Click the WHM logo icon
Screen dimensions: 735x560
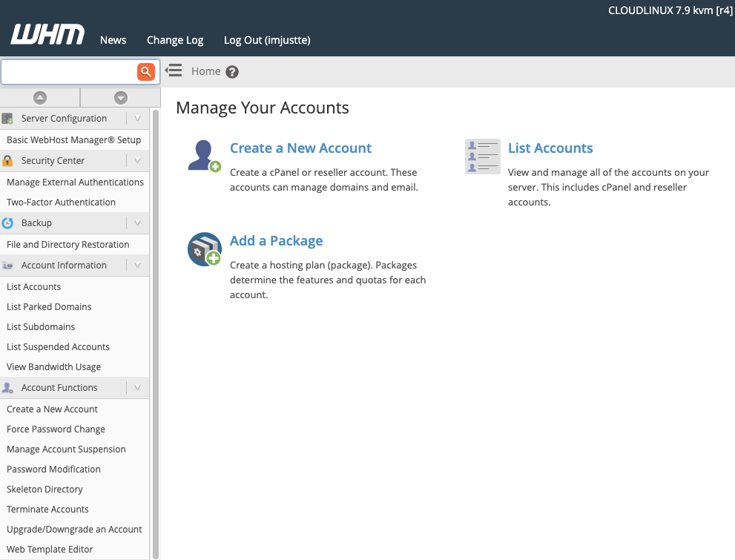pos(47,35)
